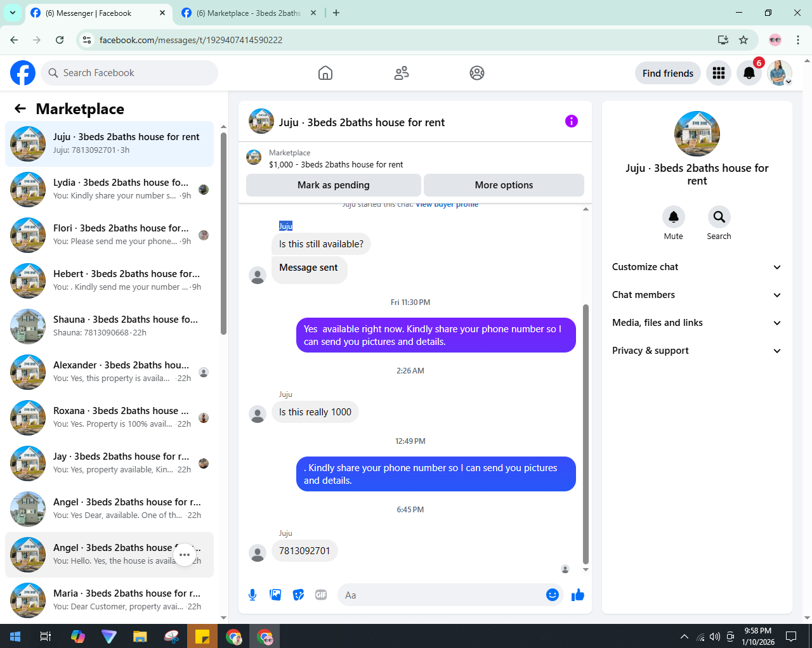Open the large listing thumbnail in right panel
Viewport: 812px width, 648px height.
pyautogui.click(x=697, y=134)
